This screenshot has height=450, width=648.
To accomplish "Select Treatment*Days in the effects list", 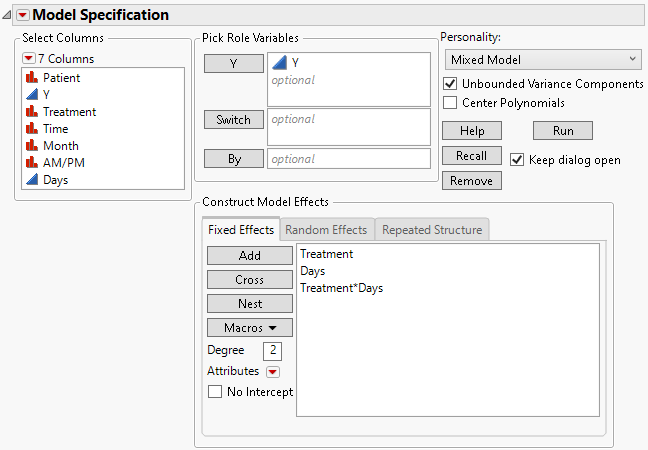I will (x=341, y=288).
